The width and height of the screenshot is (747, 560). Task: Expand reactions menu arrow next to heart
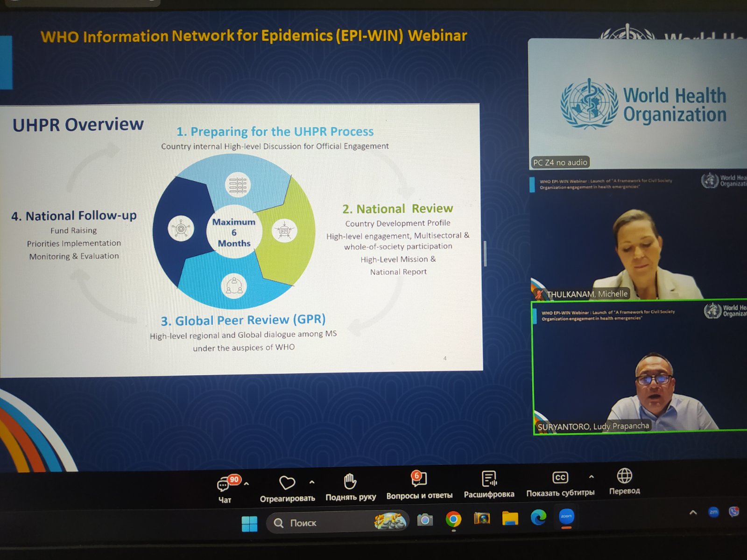pyautogui.click(x=312, y=482)
